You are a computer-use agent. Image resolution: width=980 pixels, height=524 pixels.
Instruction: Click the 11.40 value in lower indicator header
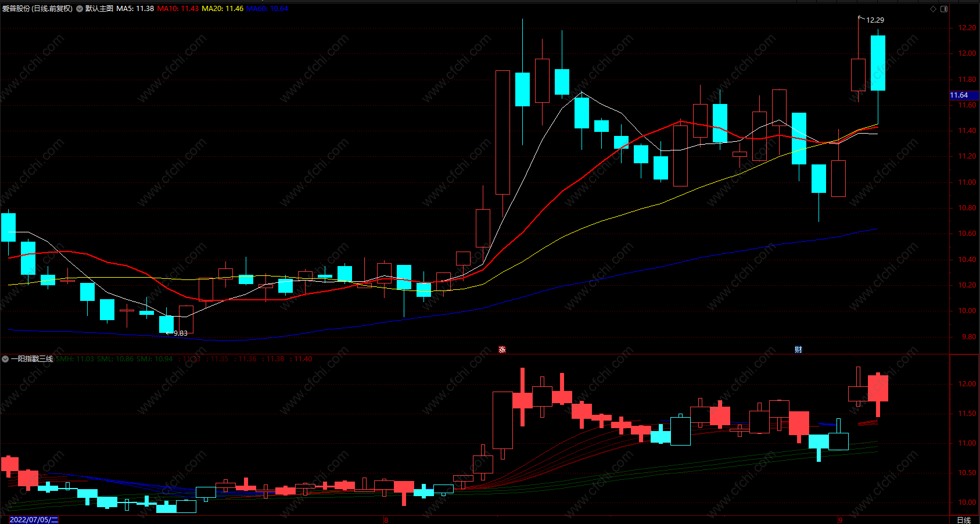click(303, 359)
